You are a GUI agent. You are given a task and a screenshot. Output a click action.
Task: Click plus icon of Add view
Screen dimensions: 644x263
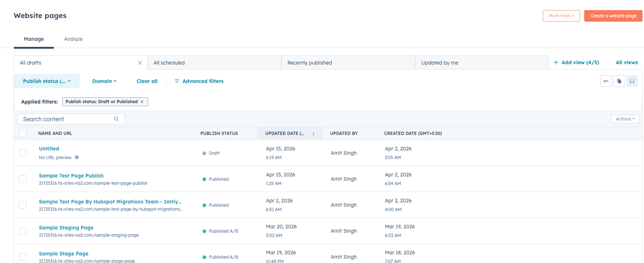tap(556, 63)
